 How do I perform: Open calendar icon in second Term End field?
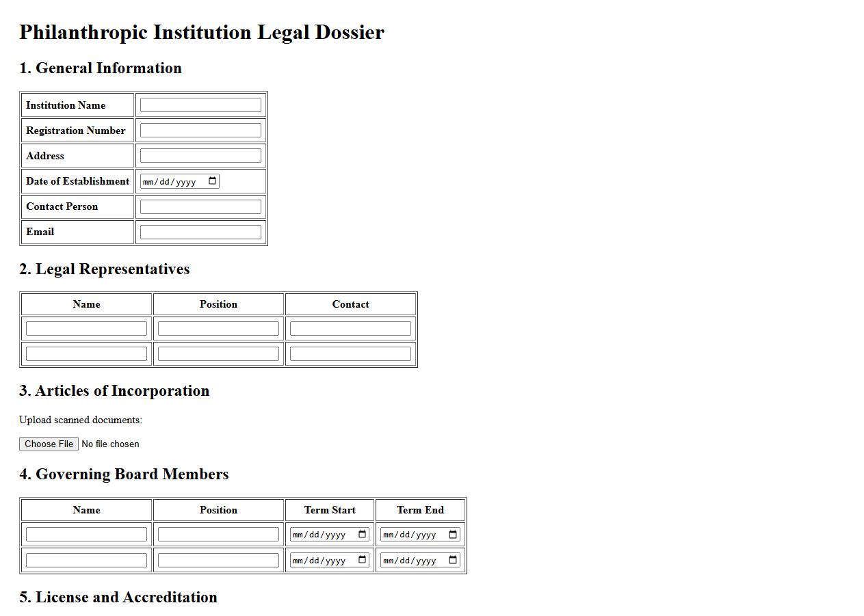(453, 560)
